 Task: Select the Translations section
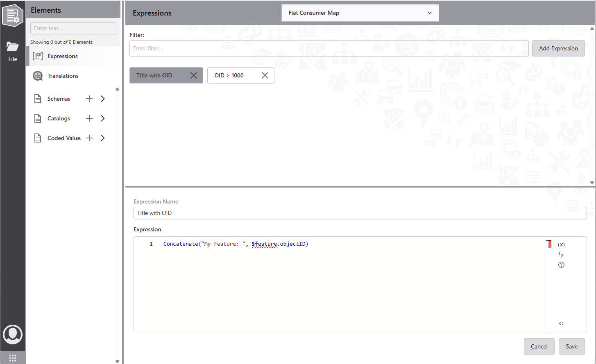tap(63, 75)
